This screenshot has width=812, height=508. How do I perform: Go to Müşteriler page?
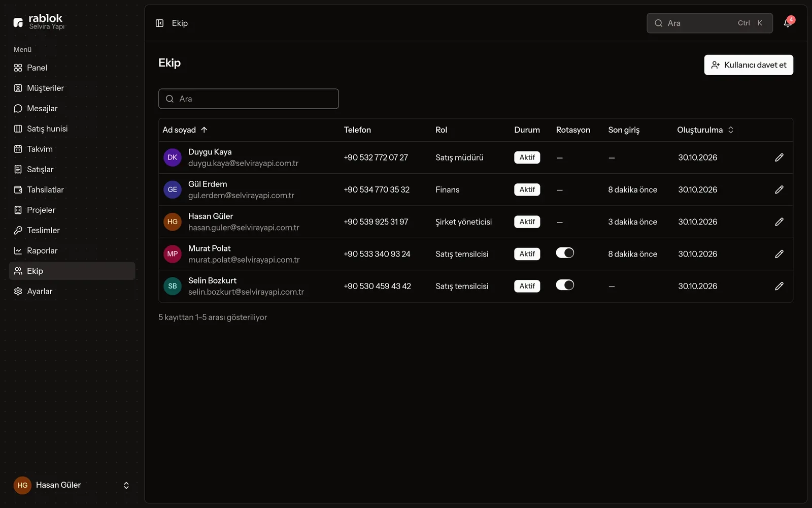pos(72,88)
